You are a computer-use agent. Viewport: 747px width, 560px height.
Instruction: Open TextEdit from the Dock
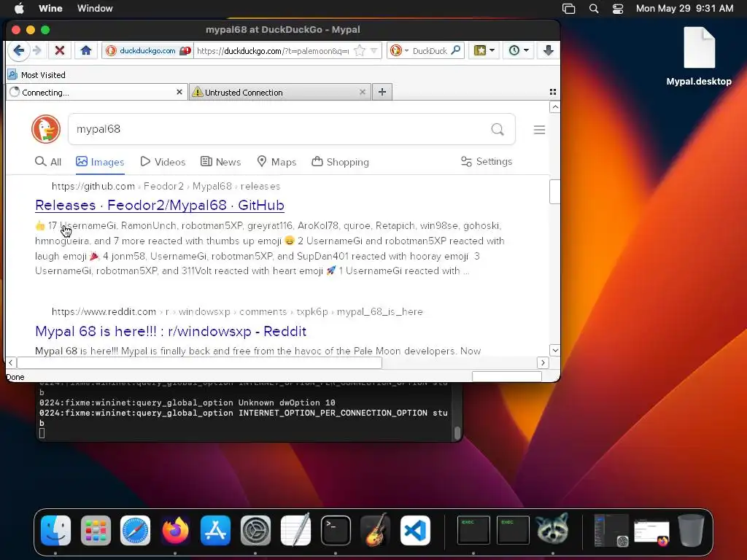tap(295, 530)
